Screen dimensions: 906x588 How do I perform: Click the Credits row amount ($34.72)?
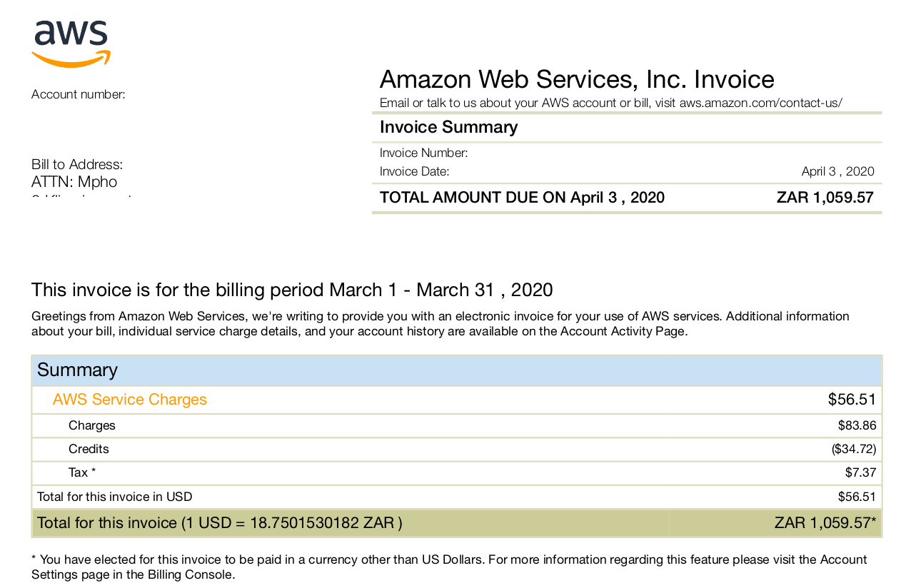854,449
